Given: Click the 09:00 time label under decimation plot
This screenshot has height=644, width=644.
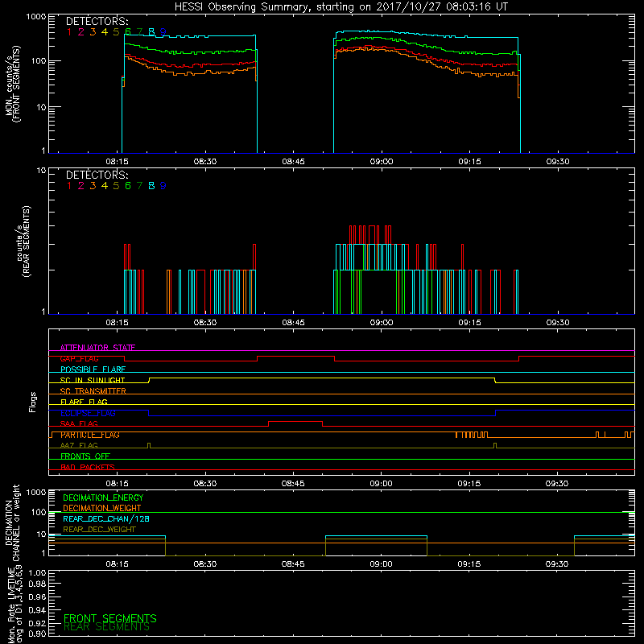Looking at the screenshot, I should pyautogui.click(x=381, y=564).
